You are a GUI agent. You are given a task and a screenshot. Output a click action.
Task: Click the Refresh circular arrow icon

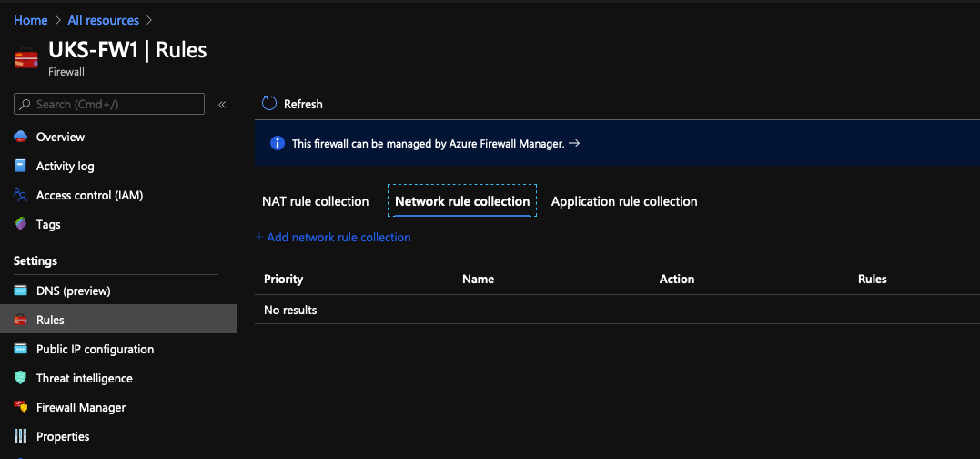[268, 104]
